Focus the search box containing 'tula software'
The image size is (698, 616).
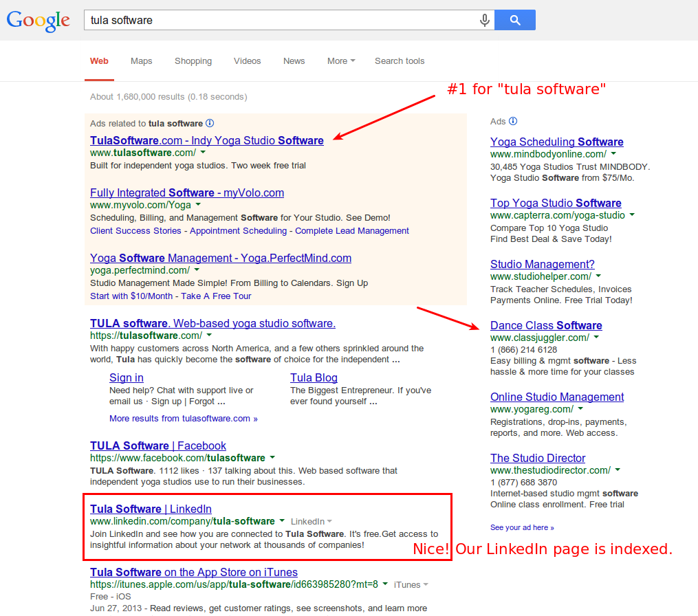pos(289,20)
